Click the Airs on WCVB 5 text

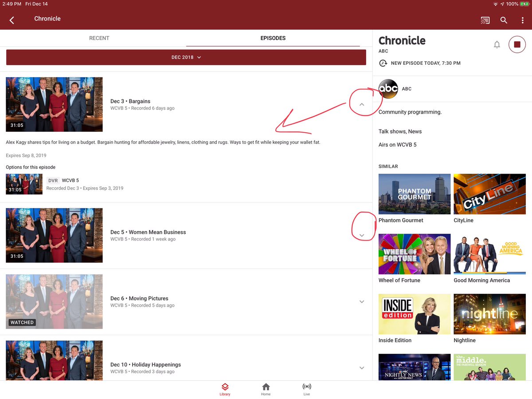(397, 145)
